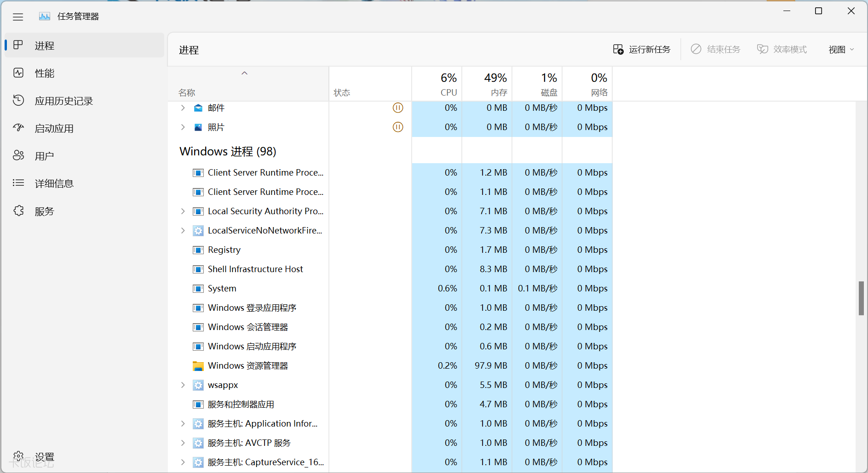Click 服务和控制器应用 process icon
This screenshot has height=473, width=868.
point(198,405)
